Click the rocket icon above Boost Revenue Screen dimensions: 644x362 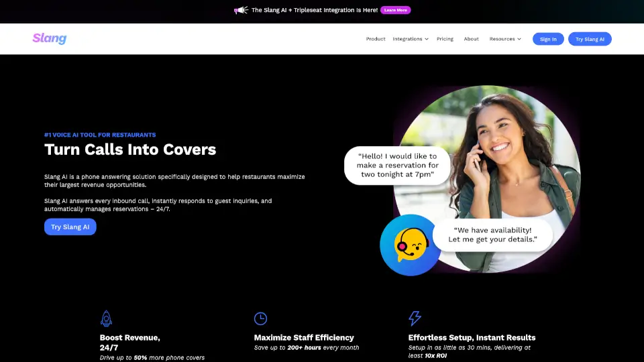106,318
